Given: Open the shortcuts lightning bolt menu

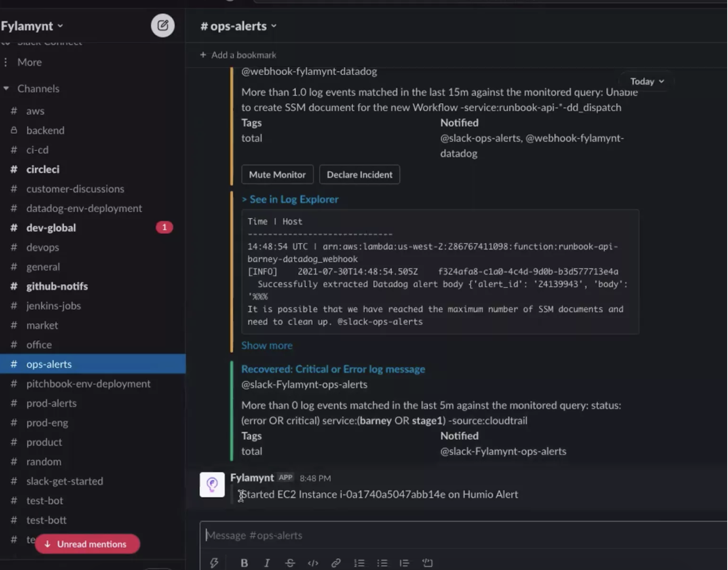Looking at the screenshot, I should tap(214, 563).
